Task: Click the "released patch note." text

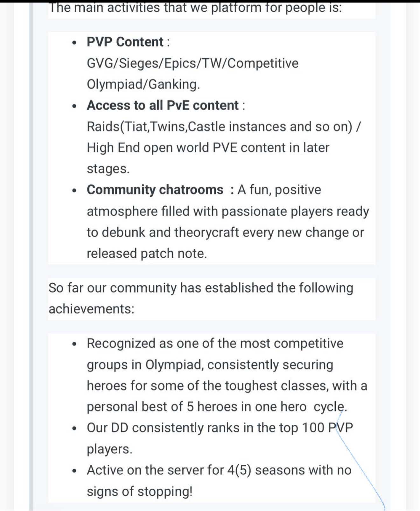Action: coord(147,253)
